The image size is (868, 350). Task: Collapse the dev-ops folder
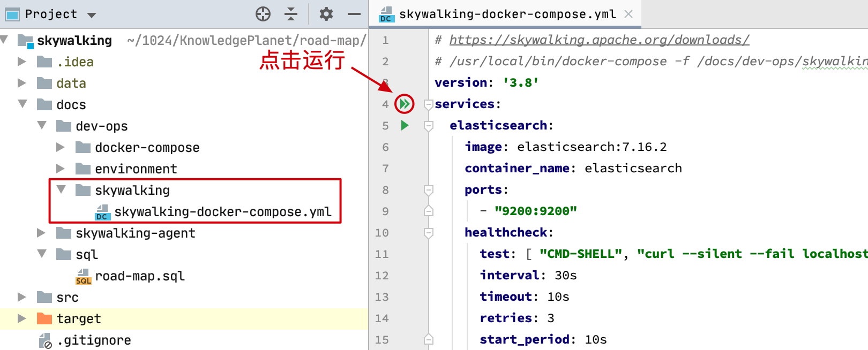pyautogui.click(x=42, y=125)
